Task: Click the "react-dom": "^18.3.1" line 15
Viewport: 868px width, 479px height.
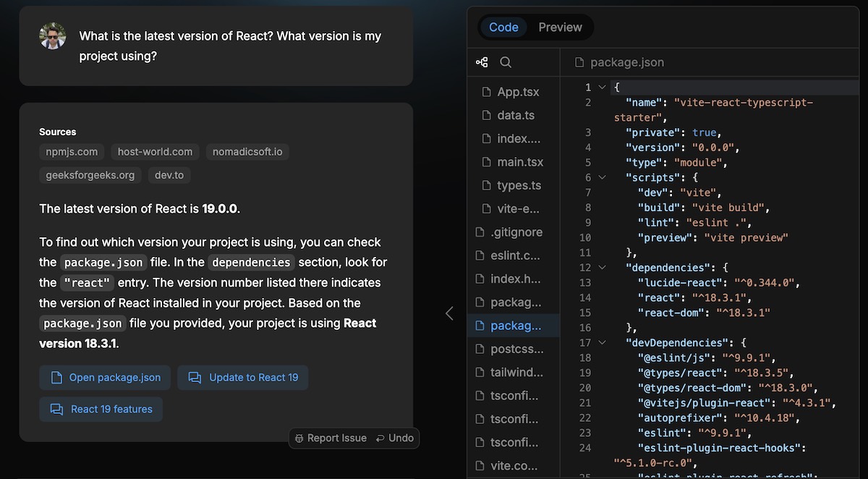Action: (x=704, y=313)
